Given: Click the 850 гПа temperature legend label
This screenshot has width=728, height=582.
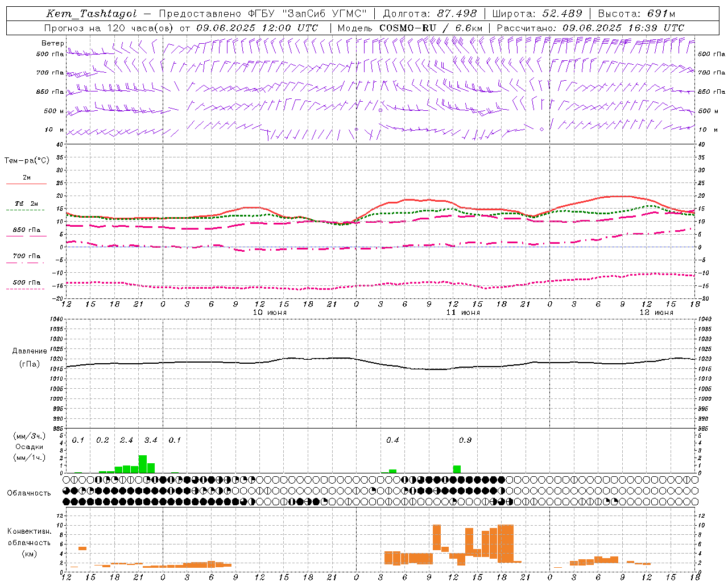Looking at the screenshot, I should coord(27,230).
